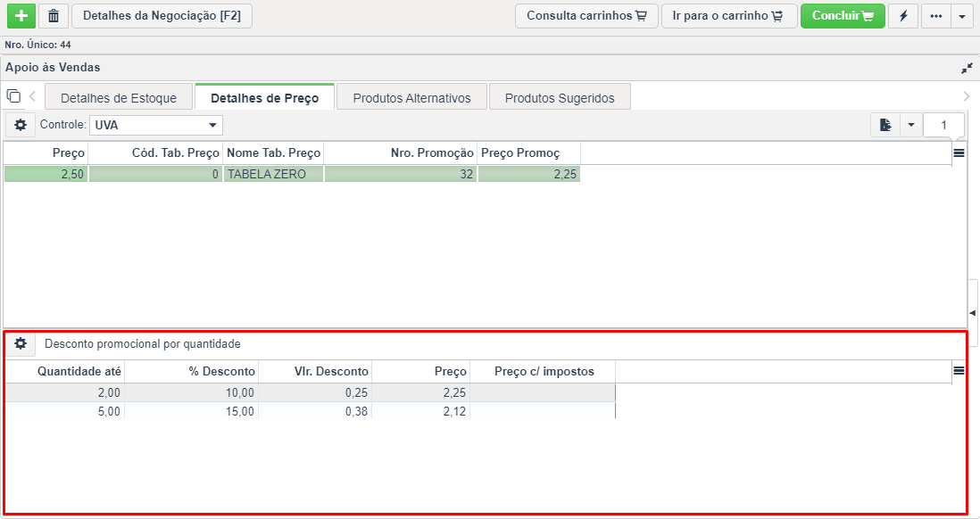Open the settings gear next to Controle
This screenshot has width=980, height=519.
point(21,125)
